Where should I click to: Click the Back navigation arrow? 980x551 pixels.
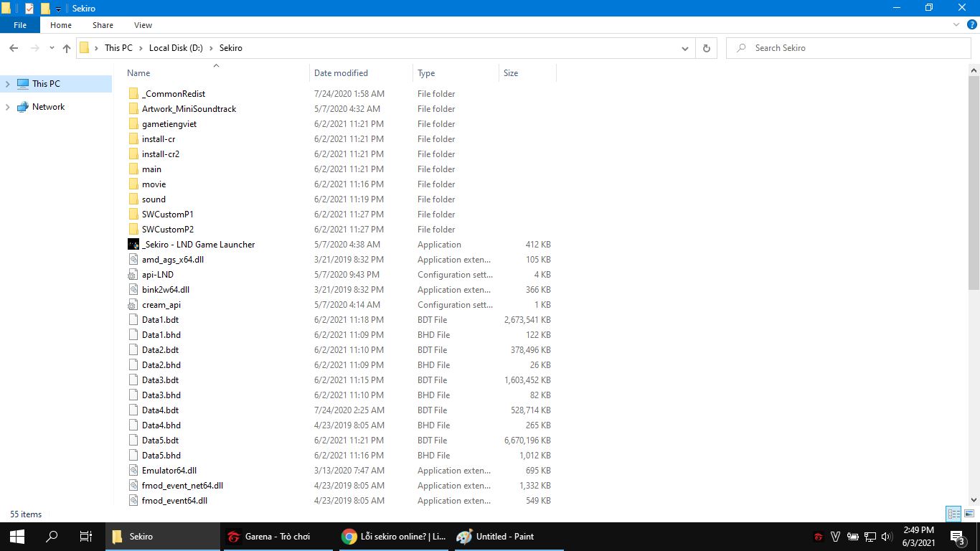14,48
